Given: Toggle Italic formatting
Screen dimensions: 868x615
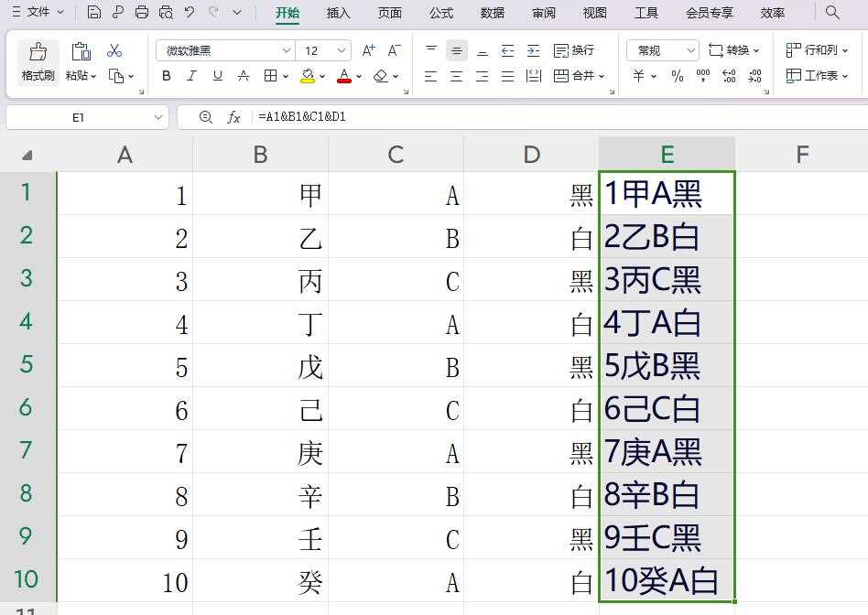Looking at the screenshot, I should click(191, 75).
